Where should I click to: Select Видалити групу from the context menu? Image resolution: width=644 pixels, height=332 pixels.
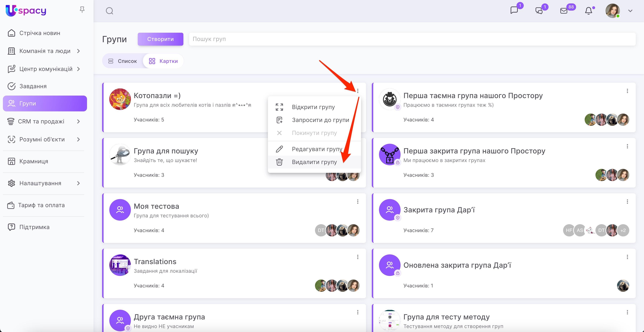coord(314,162)
